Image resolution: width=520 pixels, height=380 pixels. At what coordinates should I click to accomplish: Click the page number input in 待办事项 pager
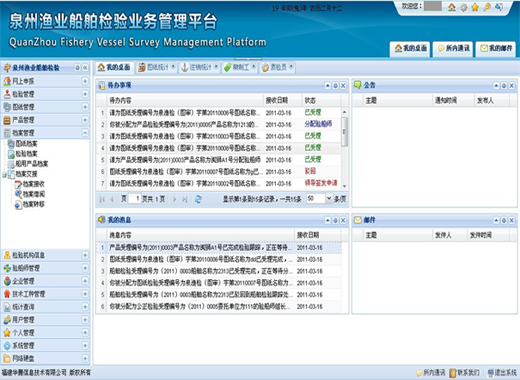pyautogui.click(x=135, y=199)
